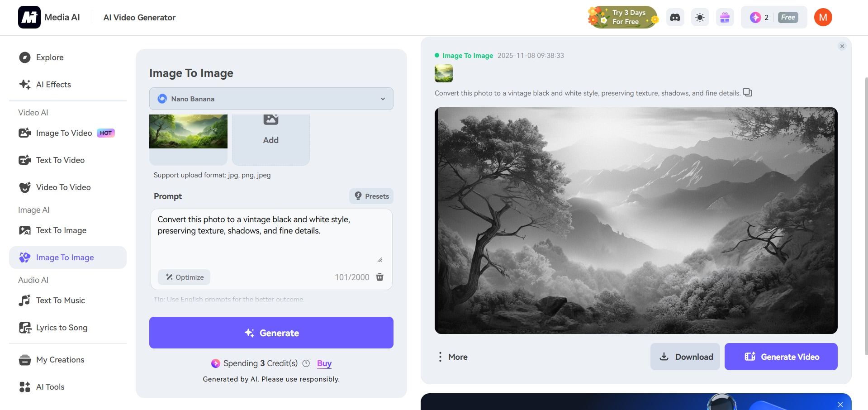The width and height of the screenshot is (868, 410).
Task: Expand the Nano Banana model dropdown
Action: (x=271, y=99)
